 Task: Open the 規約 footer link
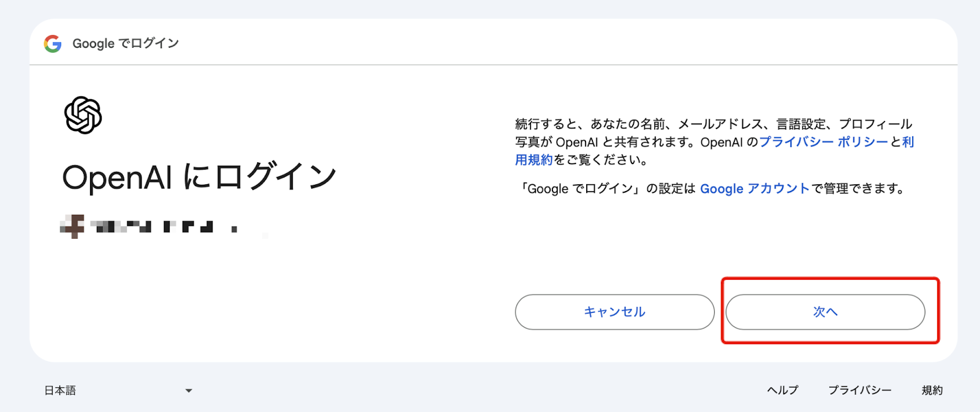point(932,391)
